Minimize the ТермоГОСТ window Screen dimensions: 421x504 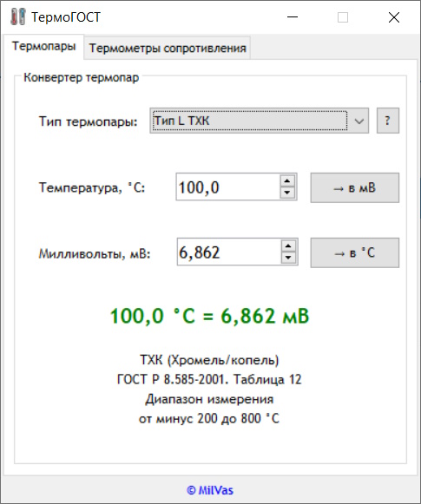click(x=293, y=17)
